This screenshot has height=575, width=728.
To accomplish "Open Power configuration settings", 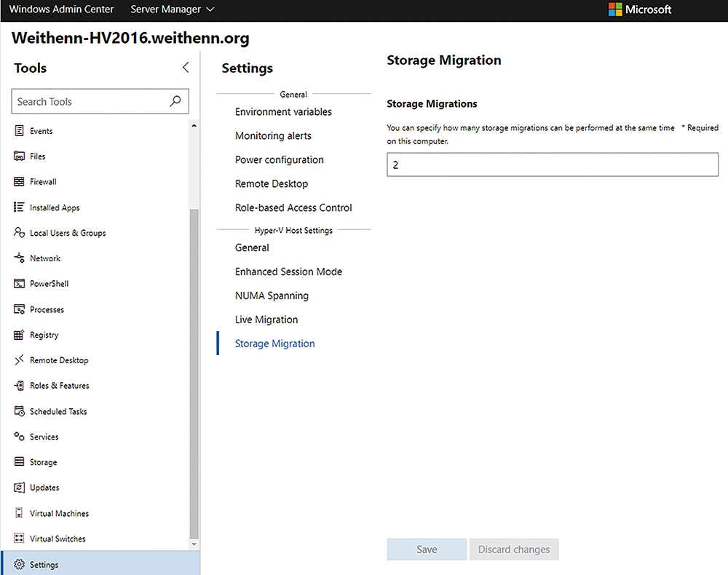I will (x=279, y=160).
